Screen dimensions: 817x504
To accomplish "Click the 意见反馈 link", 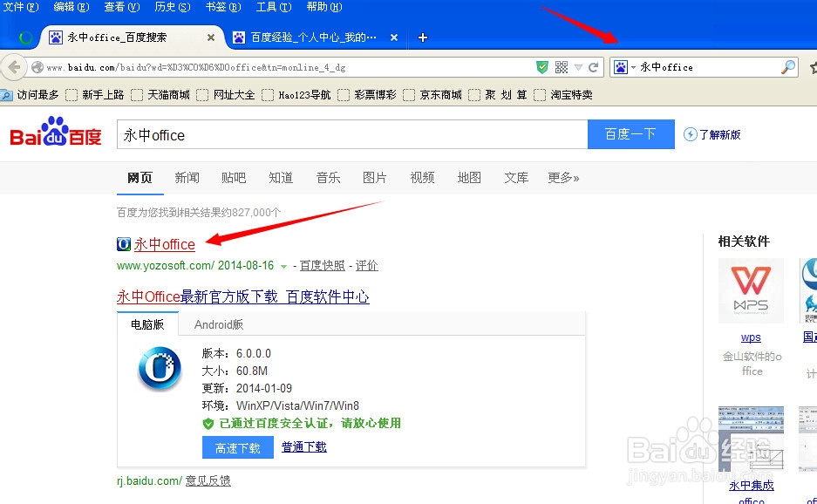I will (208, 480).
